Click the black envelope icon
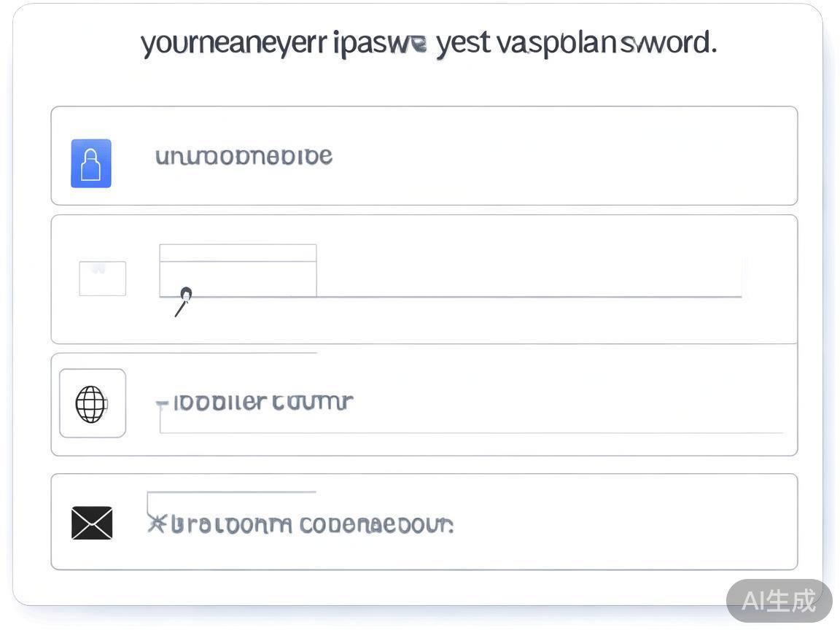Image resolution: width=840 pixels, height=630 pixels. pos(92,523)
